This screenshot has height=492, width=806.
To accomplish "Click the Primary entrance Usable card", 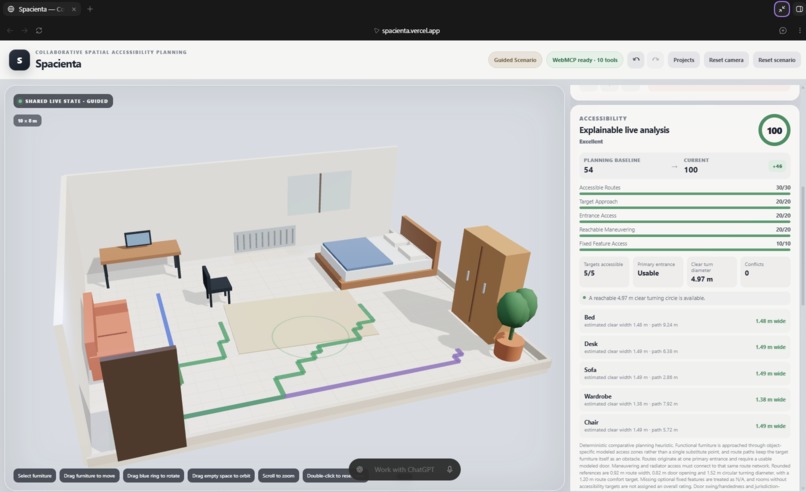I will 658,272.
